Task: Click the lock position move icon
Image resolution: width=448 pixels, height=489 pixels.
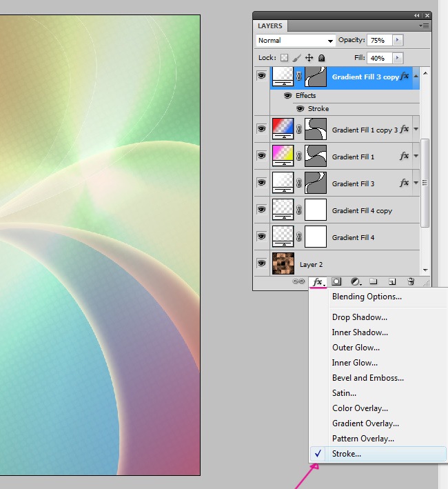Action: click(309, 59)
